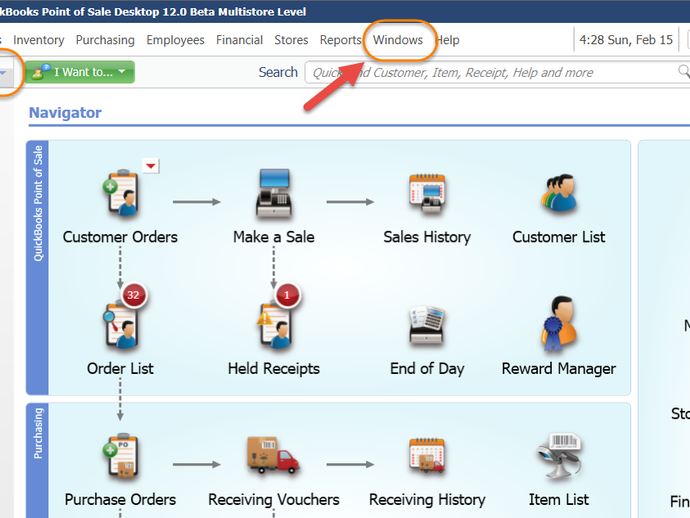This screenshot has height=518, width=690.
Task: Open the Item List scanner icon
Action: (x=558, y=456)
